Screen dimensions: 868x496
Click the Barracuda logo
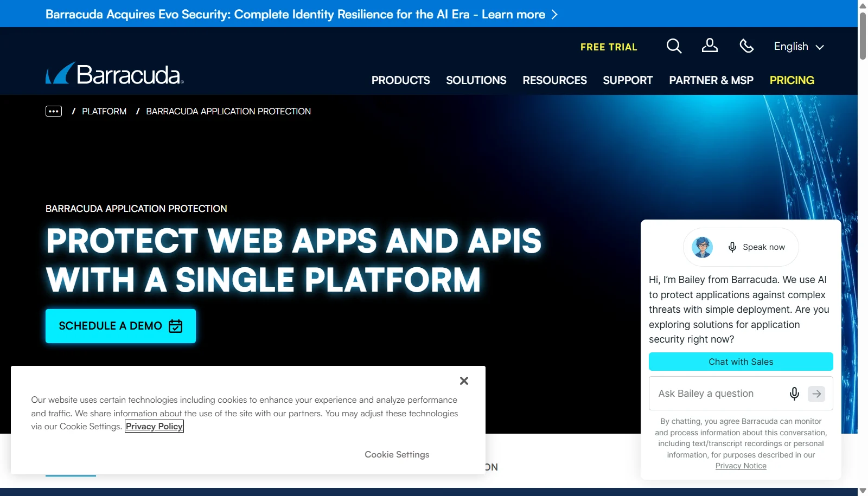pyautogui.click(x=114, y=74)
